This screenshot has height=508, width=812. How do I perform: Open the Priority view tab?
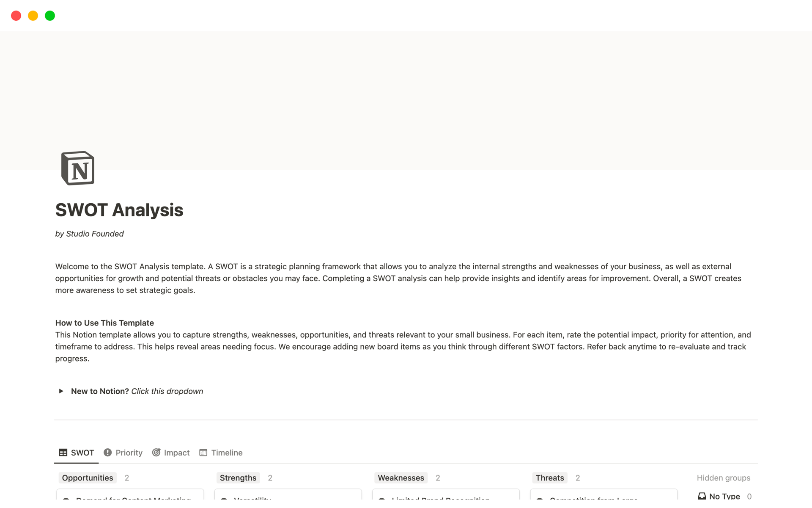pyautogui.click(x=123, y=453)
